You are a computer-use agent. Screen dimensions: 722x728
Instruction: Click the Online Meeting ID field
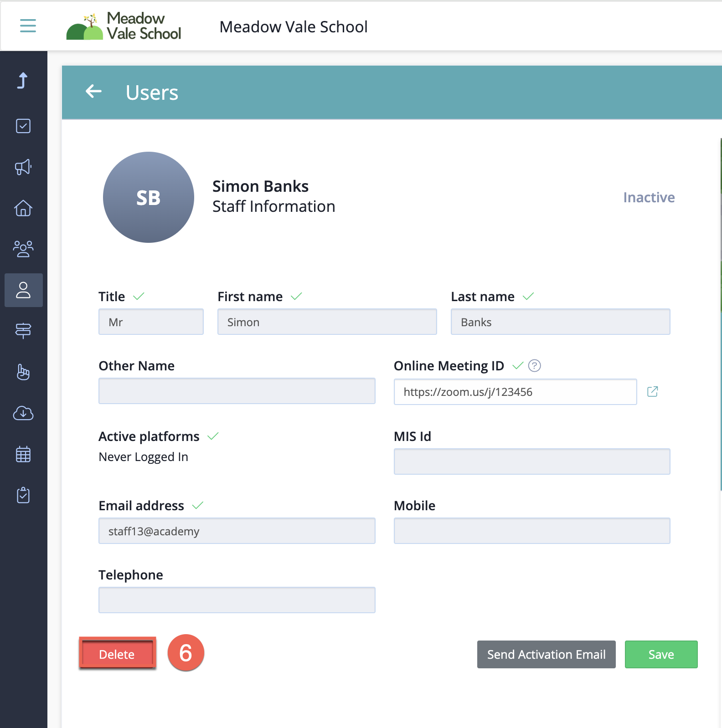point(515,392)
